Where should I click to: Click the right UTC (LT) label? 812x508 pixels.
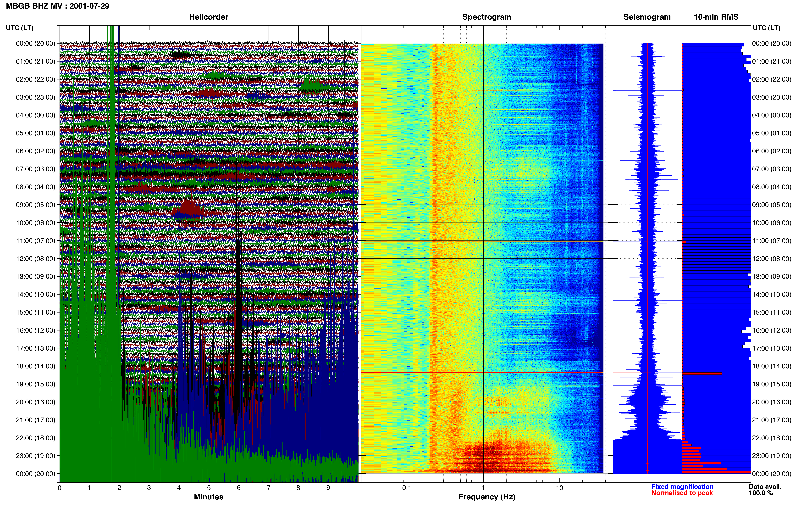point(766,28)
